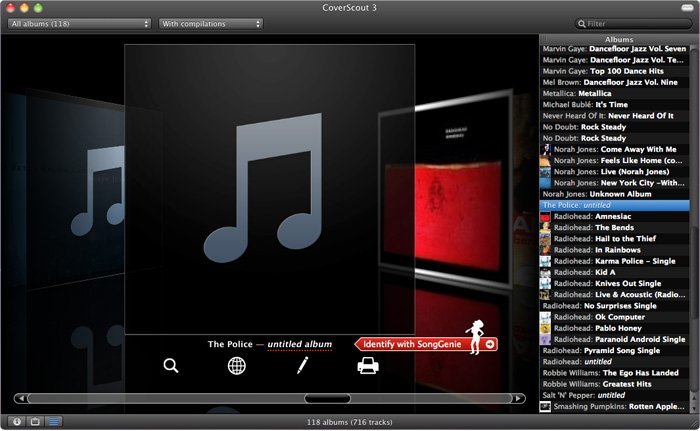Click the briefcase icon in bottom bar
Viewport: 700px width, 431px height.
35,422
